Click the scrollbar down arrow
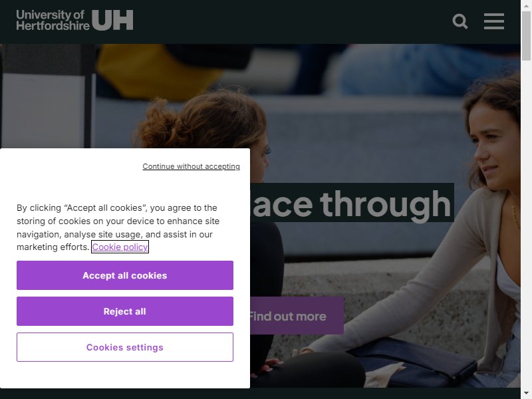 [526, 394]
